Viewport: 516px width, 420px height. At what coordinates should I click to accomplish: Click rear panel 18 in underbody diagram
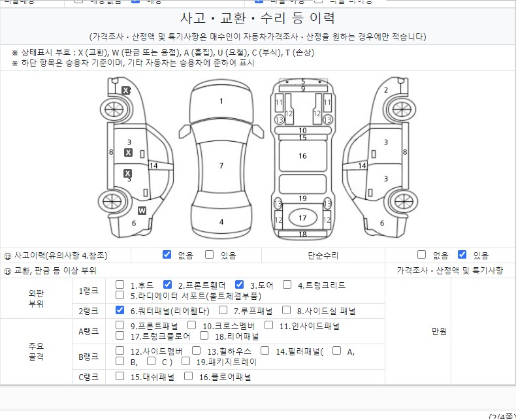pyautogui.click(x=302, y=234)
